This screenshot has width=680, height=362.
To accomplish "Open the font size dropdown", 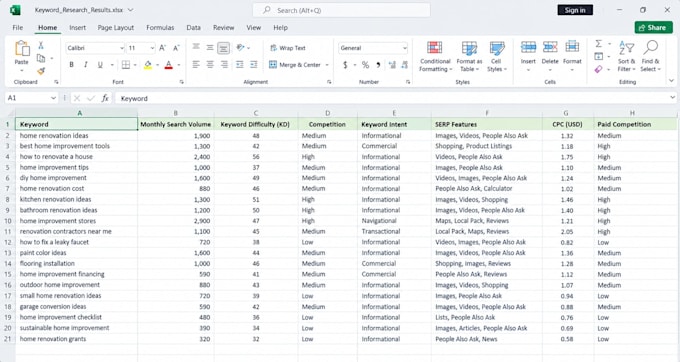I will click(x=152, y=48).
